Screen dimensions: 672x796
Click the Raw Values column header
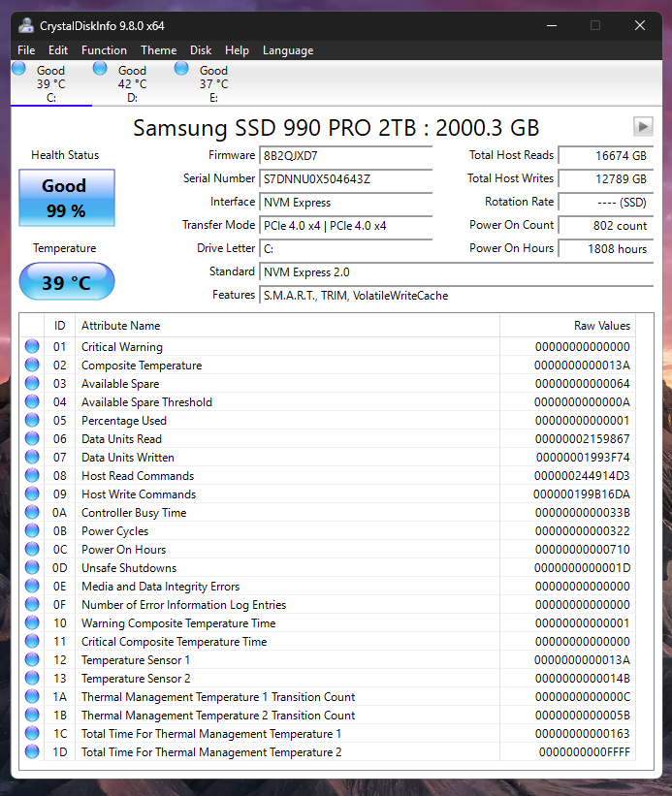click(567, 326)
